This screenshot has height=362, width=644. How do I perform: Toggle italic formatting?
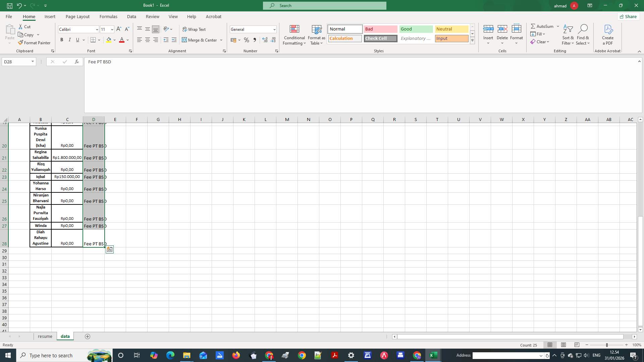pos(69,40)
